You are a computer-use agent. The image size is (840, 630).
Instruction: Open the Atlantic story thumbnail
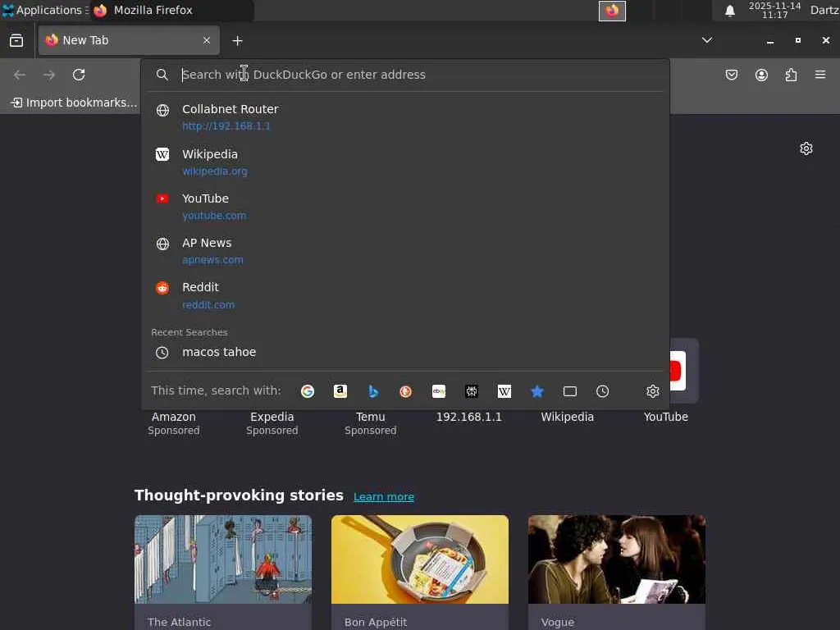pos(223,559)
